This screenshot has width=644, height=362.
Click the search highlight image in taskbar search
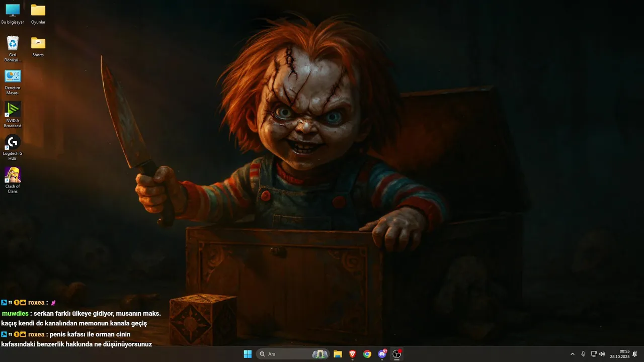coord(320,354)
